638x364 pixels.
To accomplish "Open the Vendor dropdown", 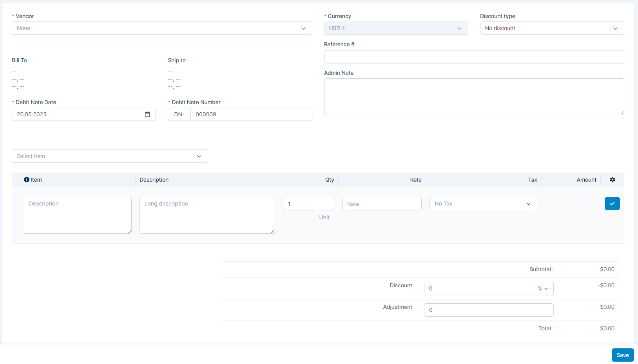I will click(162, 28).
